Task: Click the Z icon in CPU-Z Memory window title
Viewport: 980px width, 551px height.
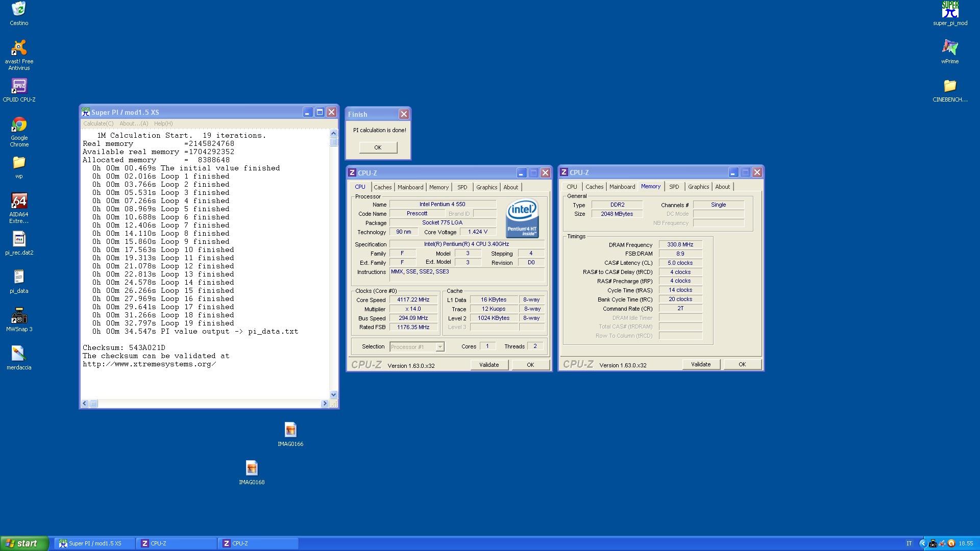Action: [564, 172]
